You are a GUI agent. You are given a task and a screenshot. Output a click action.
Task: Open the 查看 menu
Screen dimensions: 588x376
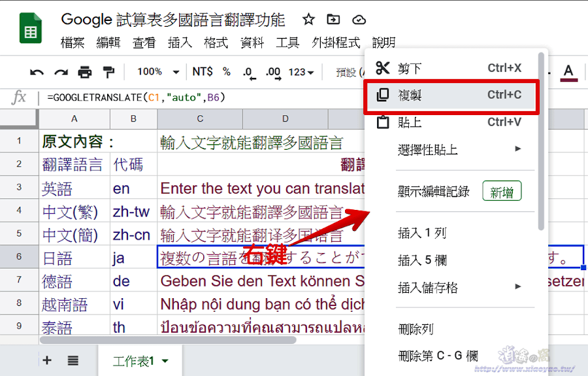coord(144,43)
